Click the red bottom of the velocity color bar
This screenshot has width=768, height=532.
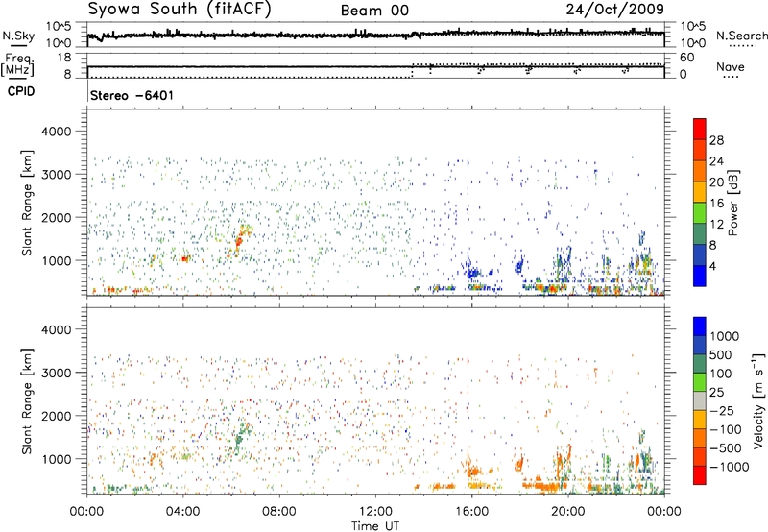(x=700, y=475)
